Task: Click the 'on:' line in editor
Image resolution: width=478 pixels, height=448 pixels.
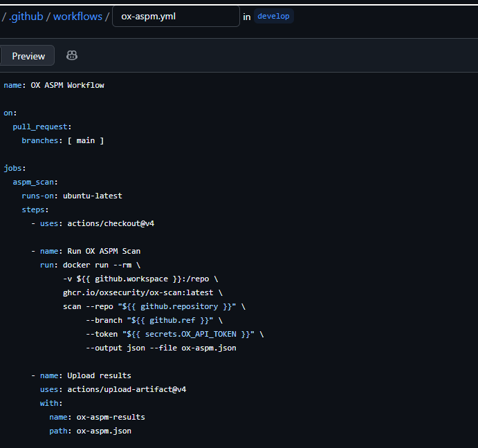Action: (10, 113)
